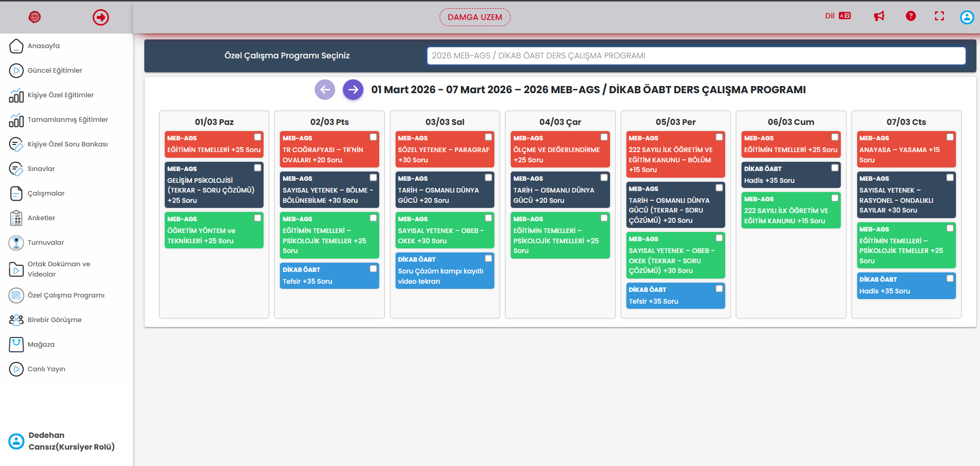
Task: Open Birebir Görüşme from the sidebar
Action: click(x=54, y=320)
